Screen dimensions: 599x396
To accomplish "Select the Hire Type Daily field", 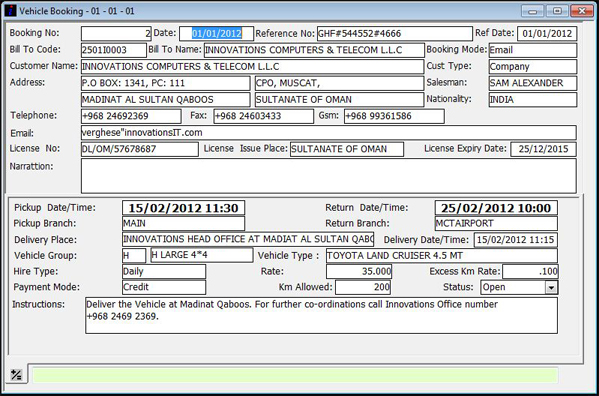I will click(164, 272).
